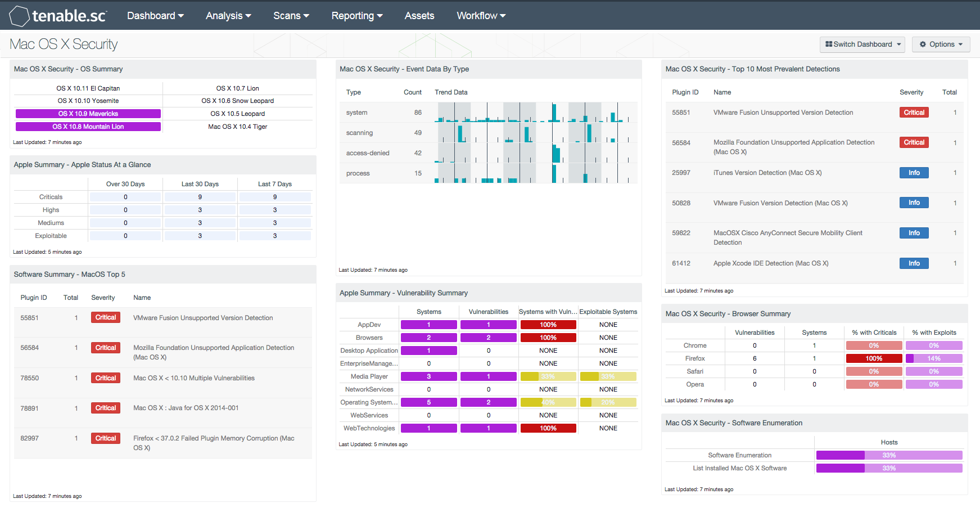
Task: Open Criticals count for Last 30 Days
Action: point(200,197)
